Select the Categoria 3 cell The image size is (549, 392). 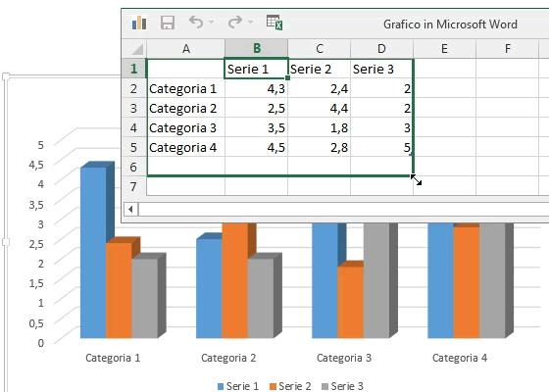[186, 127]
